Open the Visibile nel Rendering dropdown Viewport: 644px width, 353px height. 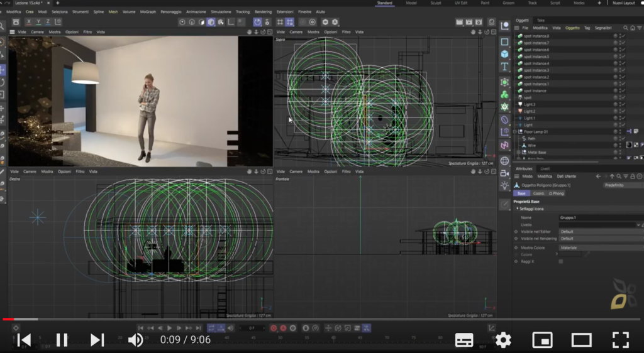601,239
